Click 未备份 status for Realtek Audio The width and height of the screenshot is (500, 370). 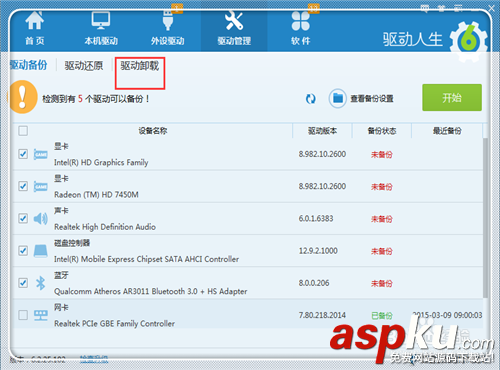[382, 219]
